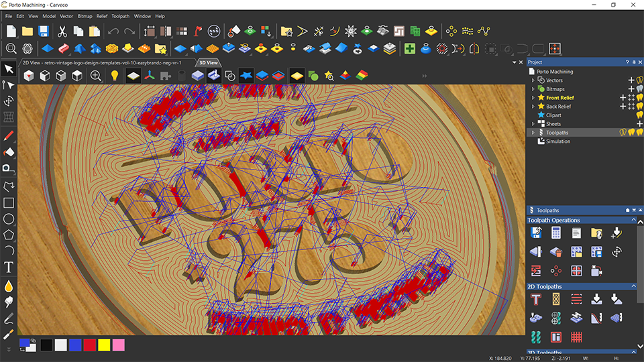Click the Undo arrow icon

pyautogui.click(x=113, y=32)
